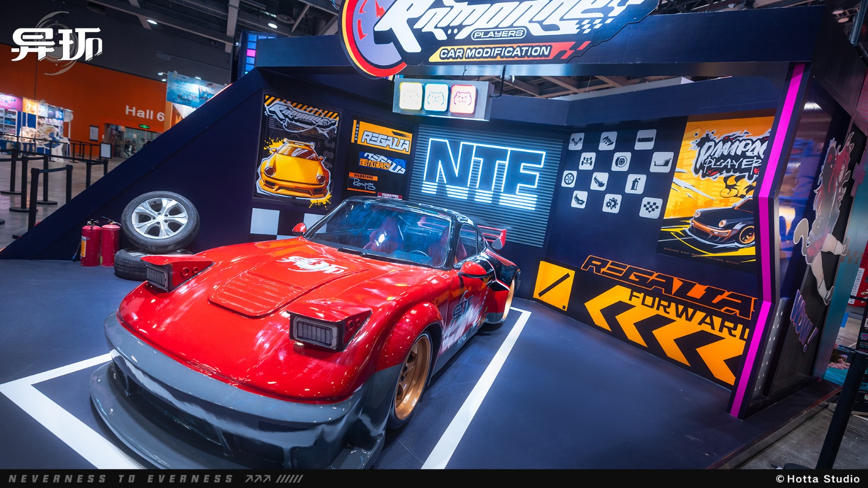Click the pink-bordered angry bear light
Image resolution: width=868 pixels, height=488 pixels.
[x=463, y=99]
